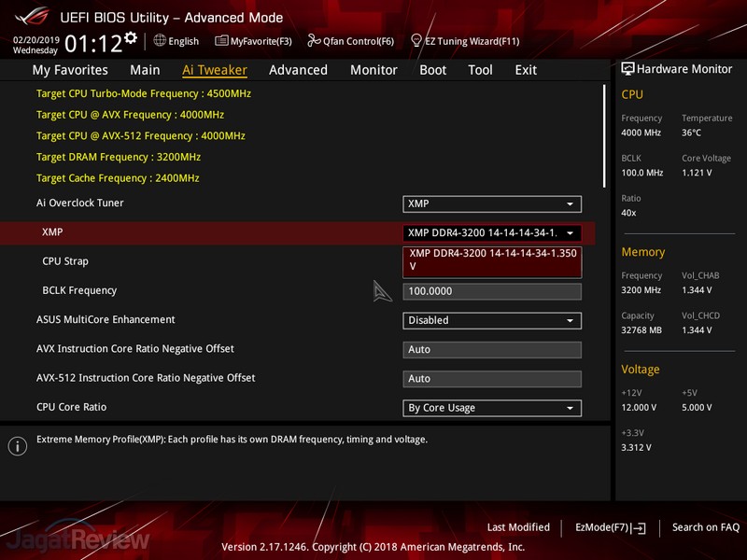Image resolution: width=747 pixels, height=560 pixels.
Task: Open the ASUS MultiCore Enhancement dropdown
Action: click(x=492, y=320)
